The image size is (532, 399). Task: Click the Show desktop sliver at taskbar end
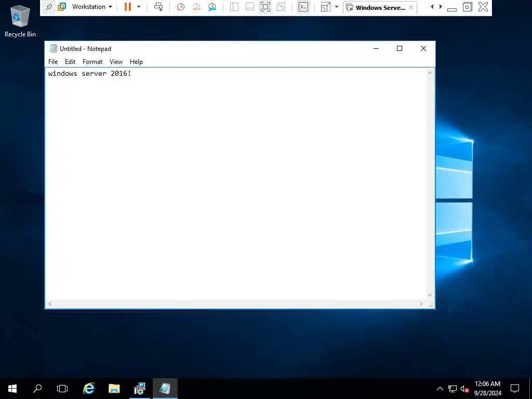[530, 389]
